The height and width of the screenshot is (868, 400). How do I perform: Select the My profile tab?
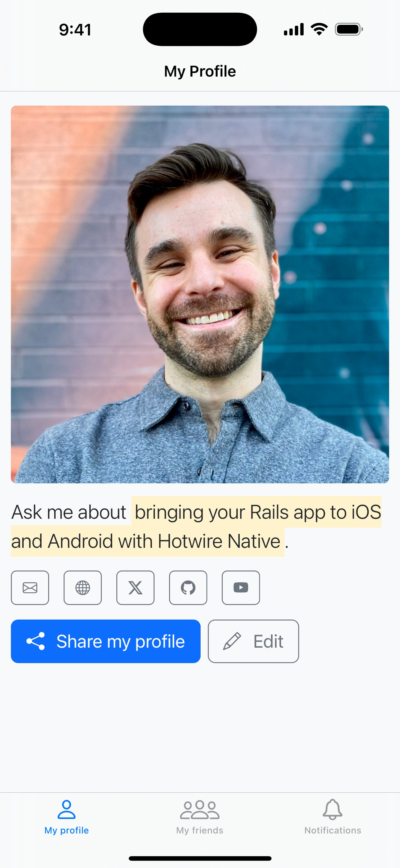67,817
